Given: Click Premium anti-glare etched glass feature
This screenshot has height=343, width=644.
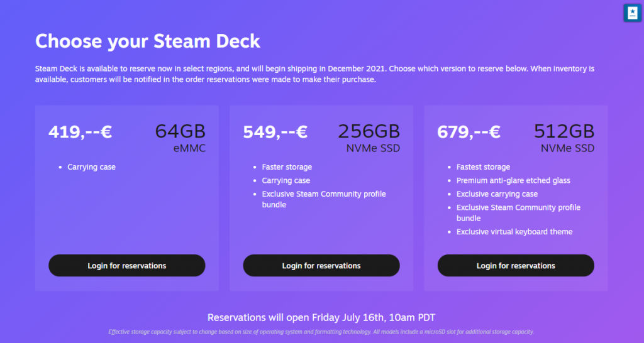Looking at the screenshot, I should coord(513,180).
